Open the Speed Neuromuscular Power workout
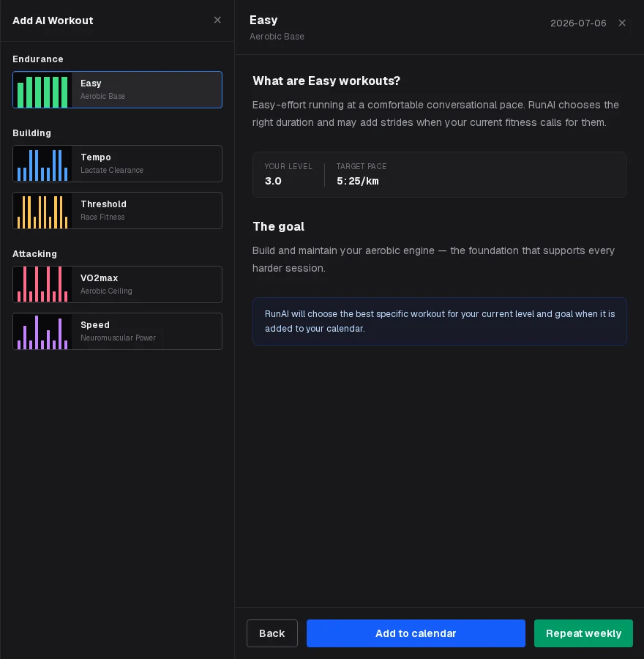 118,331
